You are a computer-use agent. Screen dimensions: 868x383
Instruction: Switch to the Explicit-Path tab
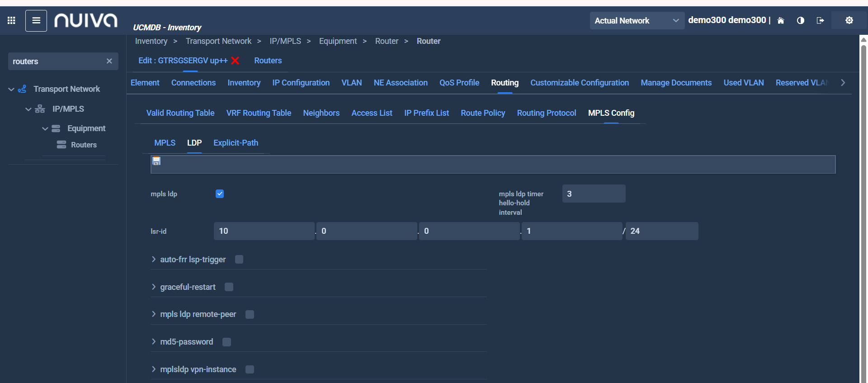236,143
